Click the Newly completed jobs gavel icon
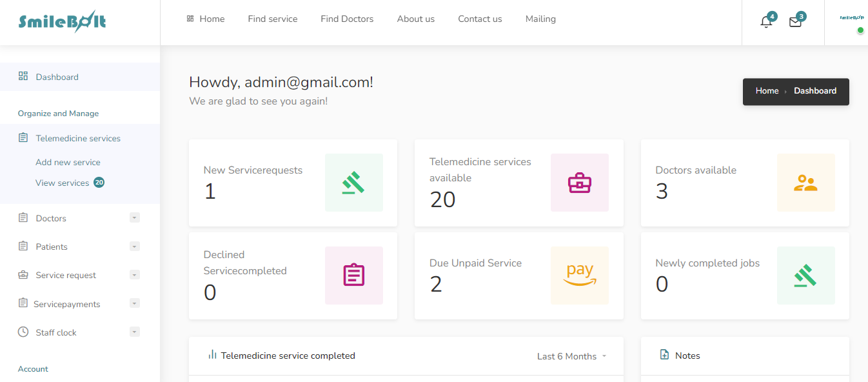This screenshot has height=382, width=868. tap(805, 276)
